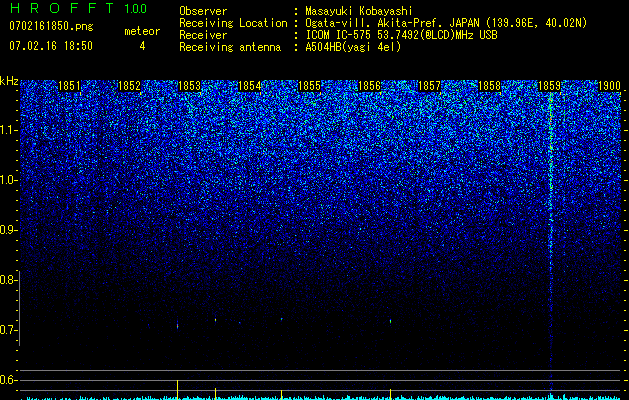The height and width of the screenshot is (400, 629).
Task: Click the A504HB(yagi 4el) antenna text
Action: tap(353, 47)
